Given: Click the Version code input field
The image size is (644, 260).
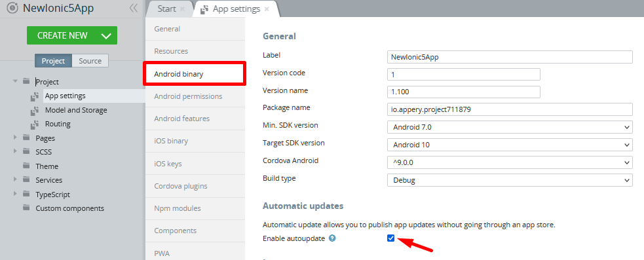Looking at the screenshot, I should click(464, 75).
